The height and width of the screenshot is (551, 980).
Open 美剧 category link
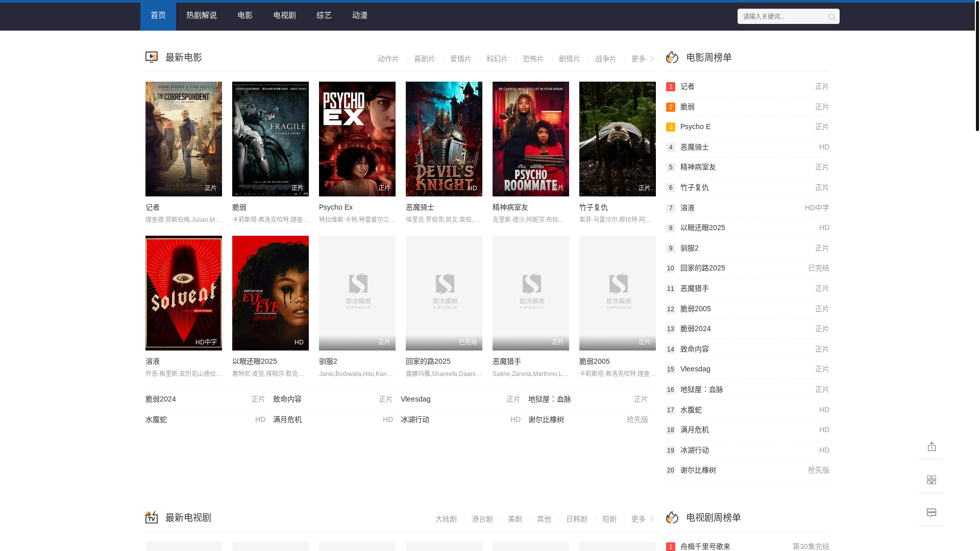(514, 519)
